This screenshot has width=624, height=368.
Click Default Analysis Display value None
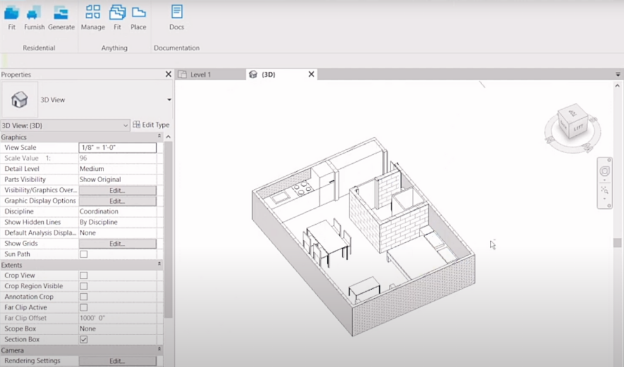coord(88,233)
